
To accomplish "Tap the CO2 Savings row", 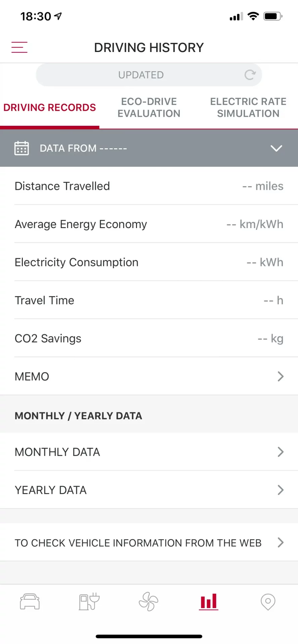I will coord(149,338).
